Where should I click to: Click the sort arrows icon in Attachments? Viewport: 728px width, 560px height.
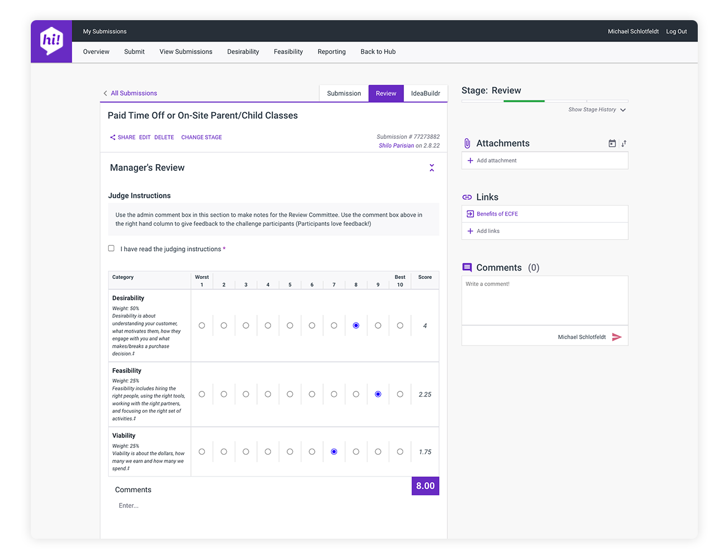pyautogui.click(x=624, y=144)
